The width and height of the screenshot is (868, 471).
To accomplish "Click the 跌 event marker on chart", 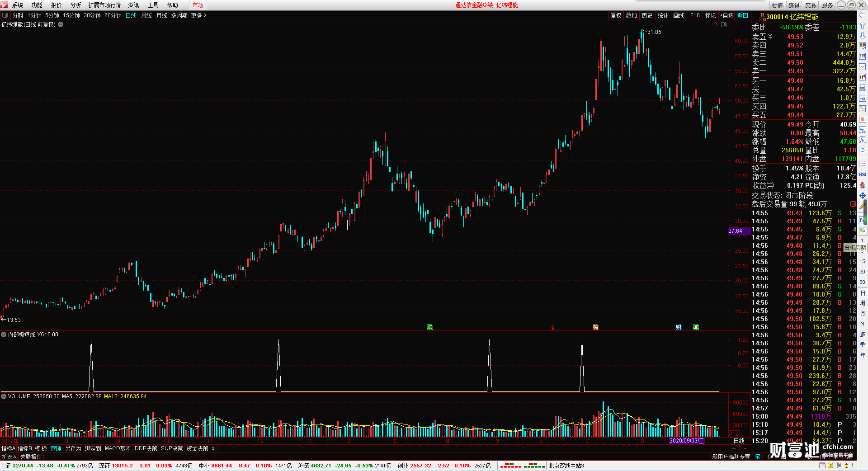I will (430, 327).
